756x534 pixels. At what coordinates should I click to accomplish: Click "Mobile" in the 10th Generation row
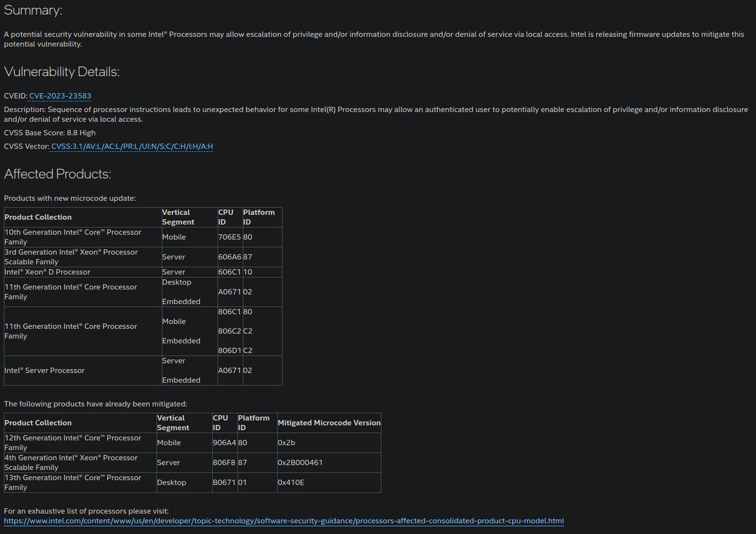[x=174, y=237]
